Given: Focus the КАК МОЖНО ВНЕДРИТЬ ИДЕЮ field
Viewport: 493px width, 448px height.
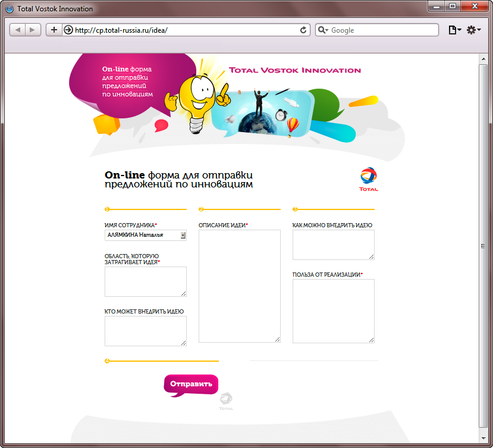Looking at the screenshot, I should point(333,245).
